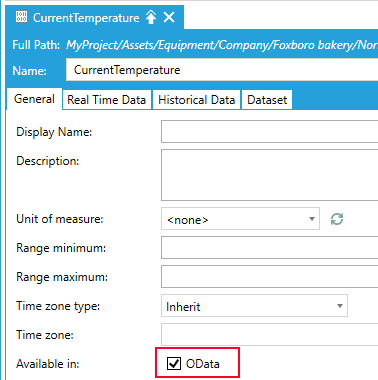This screenshot has height=380, width=378.
Task: Expand the Time zone type dropdown arrow
Action: (340, 306)
